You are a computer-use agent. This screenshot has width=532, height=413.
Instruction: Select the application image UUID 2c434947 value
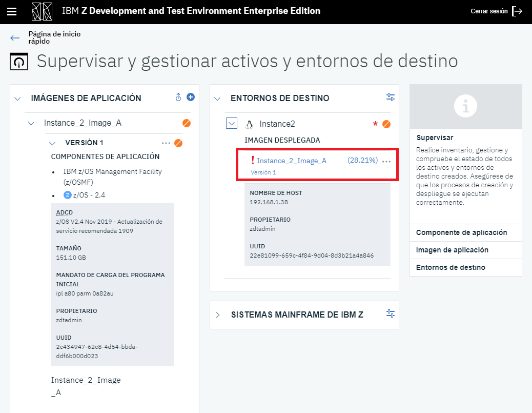pos(97,351)
